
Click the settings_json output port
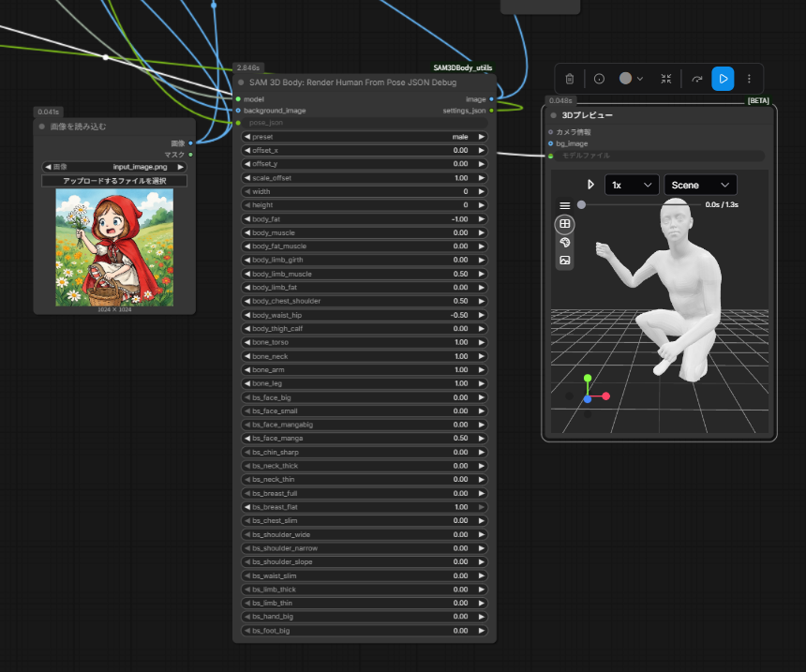492,111
